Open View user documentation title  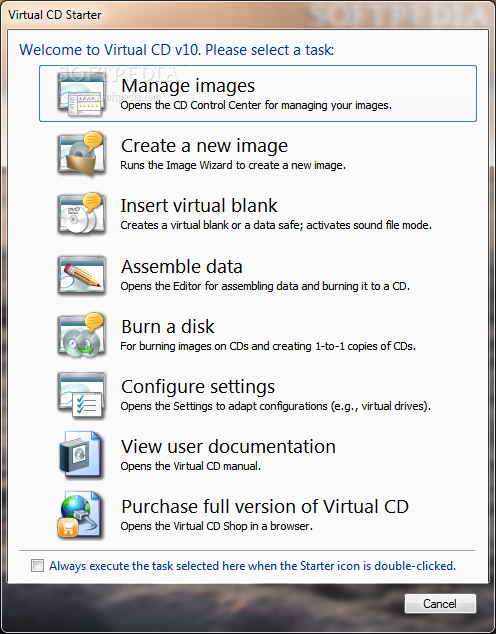click(228, 446)
